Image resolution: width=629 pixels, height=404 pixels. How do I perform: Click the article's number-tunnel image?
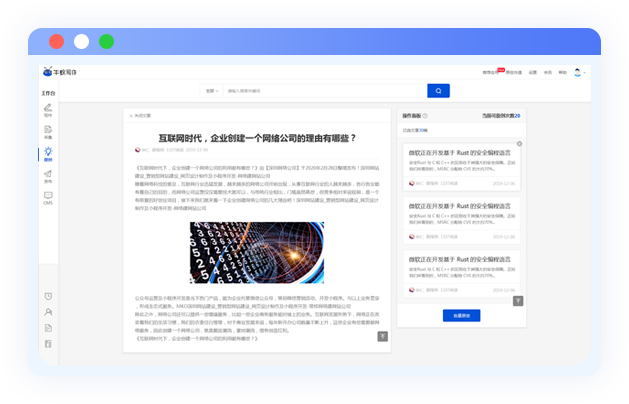click(x=256, y=252)
